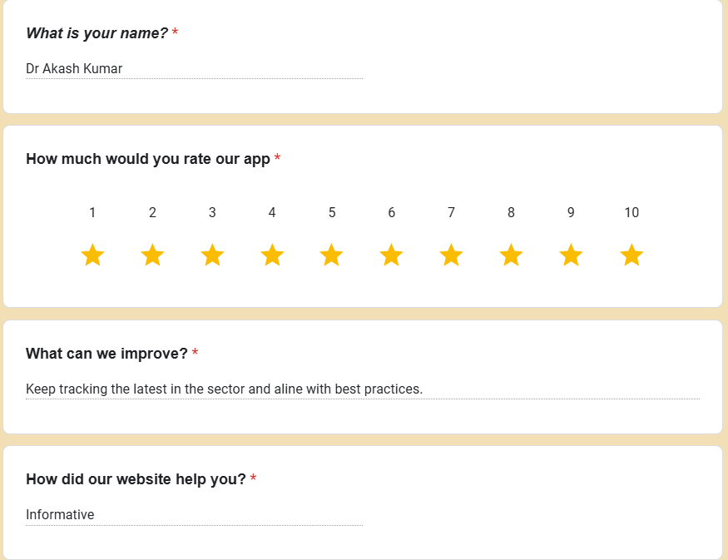
Task: Click the name field with Dr Akash Kumar
Action: pyautogui.click(x=194, y=69)
